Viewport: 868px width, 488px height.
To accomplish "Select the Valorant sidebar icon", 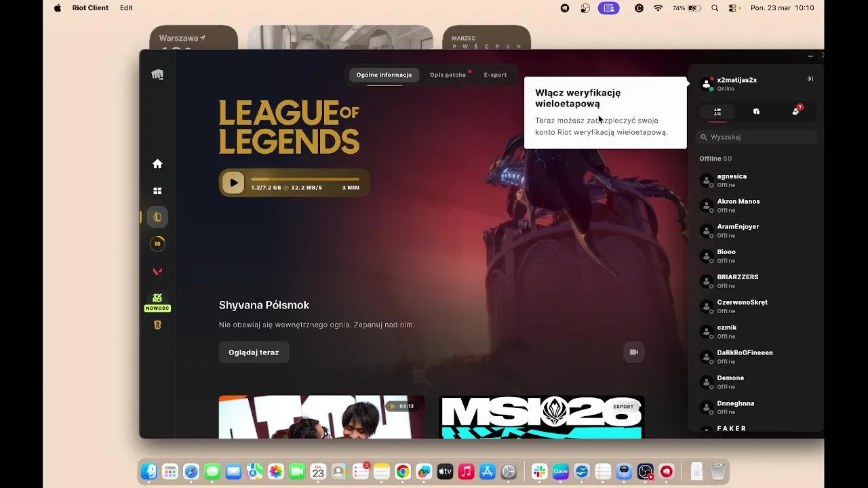I will 157,271.
